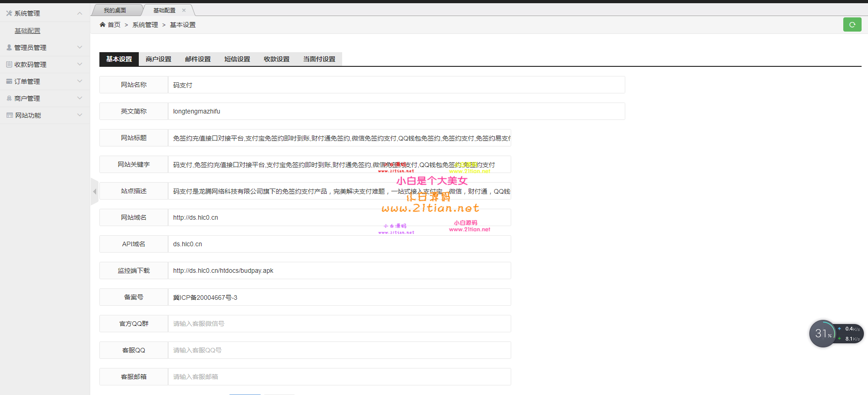Click the 管理员管理 user icon
Screen dimensions: 868x395
click(9, 47)
